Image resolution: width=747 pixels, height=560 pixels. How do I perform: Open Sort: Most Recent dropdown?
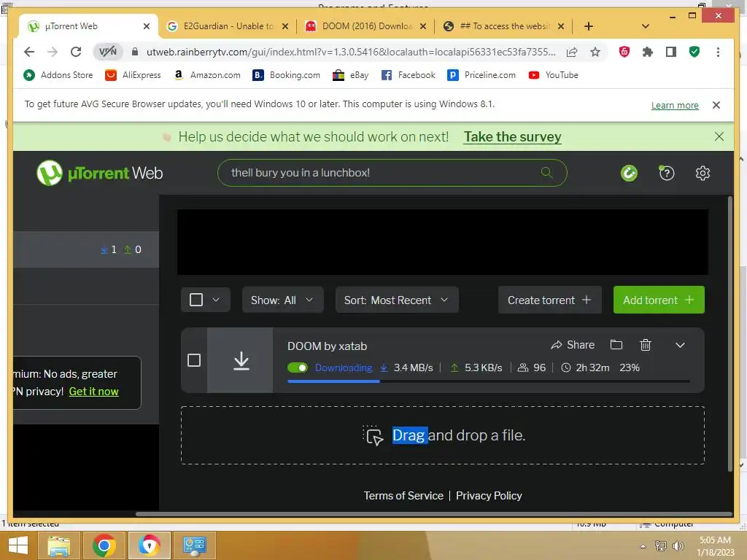[397, 300]
